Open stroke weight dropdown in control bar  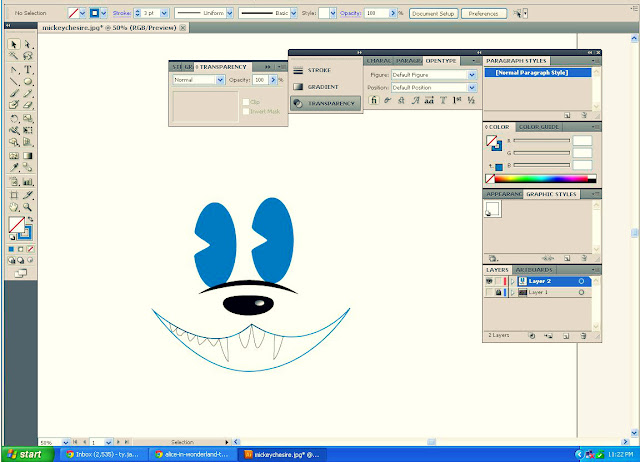[164, 13]
